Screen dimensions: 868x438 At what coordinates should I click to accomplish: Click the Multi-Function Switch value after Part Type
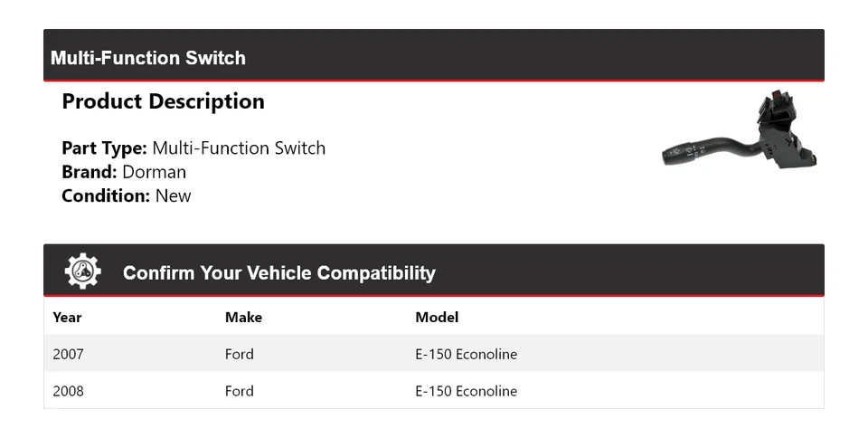(x=239, y=148)
